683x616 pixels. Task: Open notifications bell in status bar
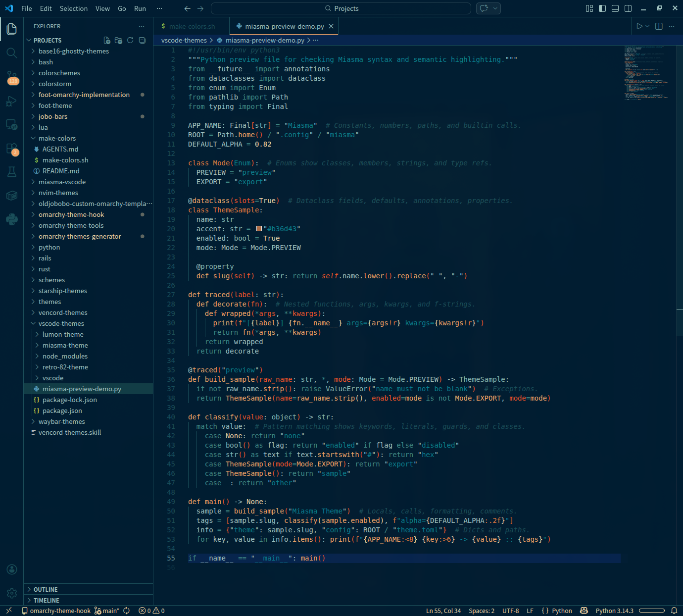point(674,611)
